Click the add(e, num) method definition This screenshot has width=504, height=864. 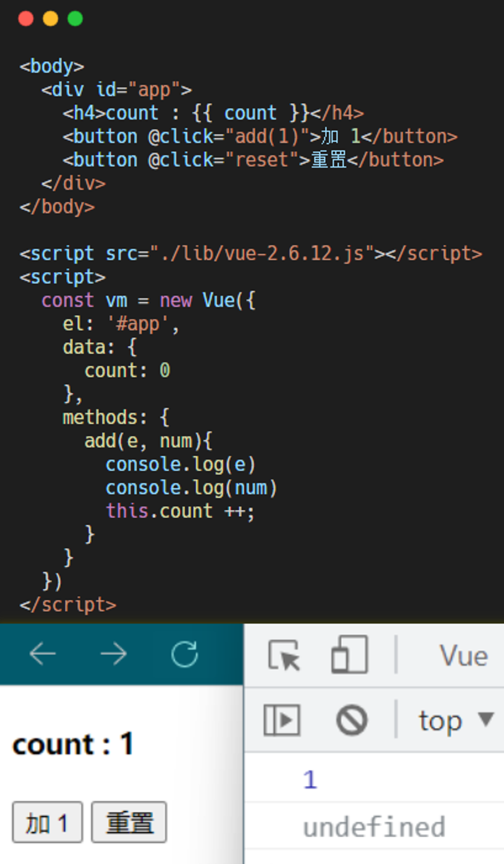point(148,442)
